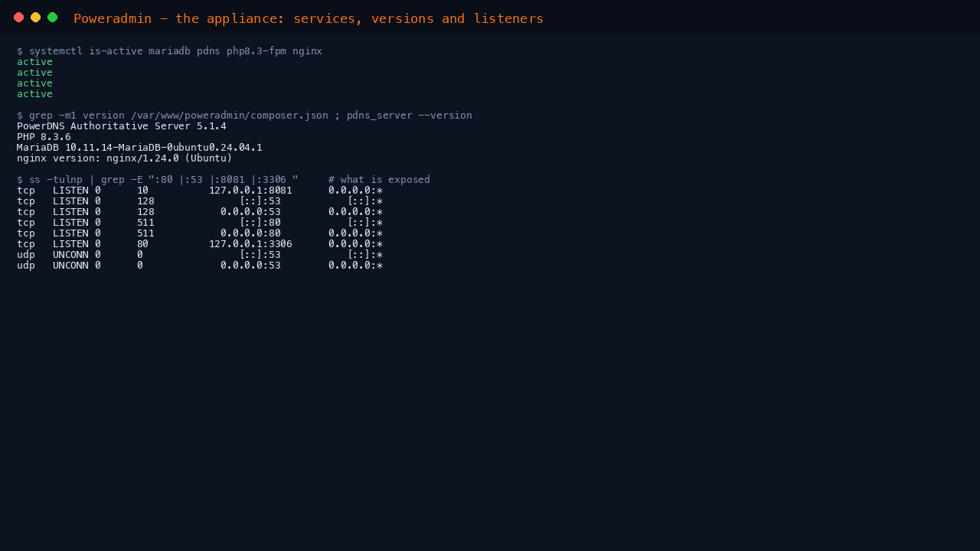The width and height of the screenshot is (980, 551).
Task: Click the last 'active' status line
Action: [x=34, y=94]
